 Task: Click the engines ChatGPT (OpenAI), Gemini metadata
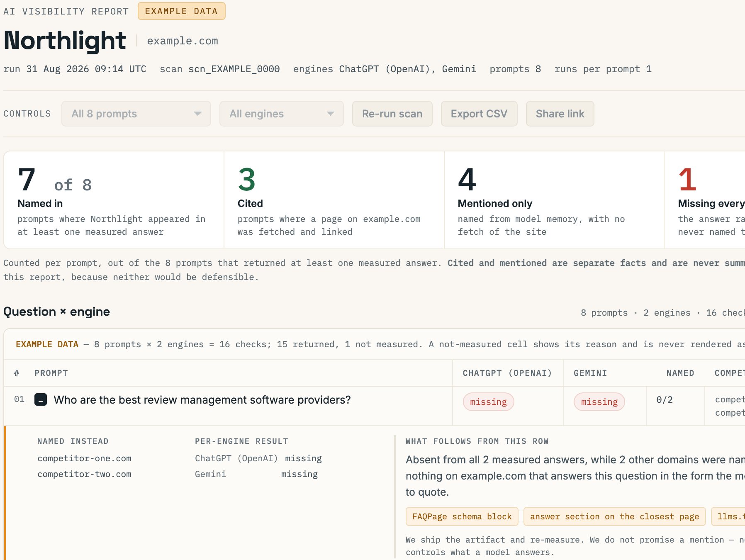tap(385, 69)
